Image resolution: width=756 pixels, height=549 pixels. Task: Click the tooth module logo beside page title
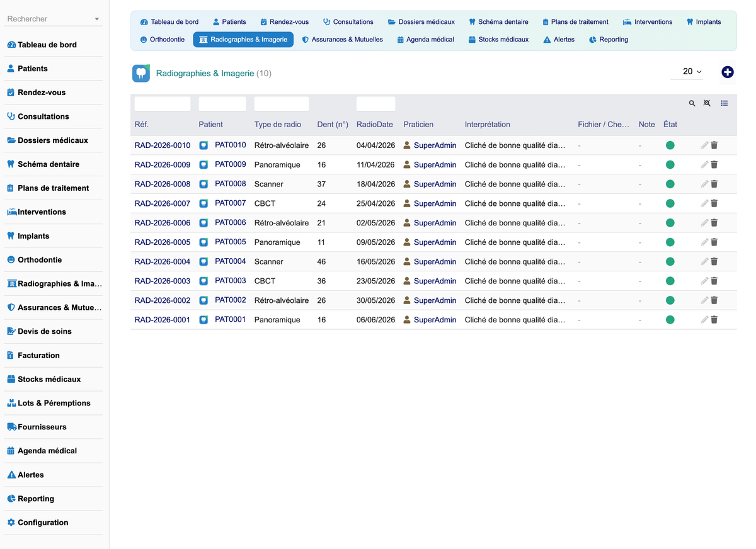coord(141,73)
